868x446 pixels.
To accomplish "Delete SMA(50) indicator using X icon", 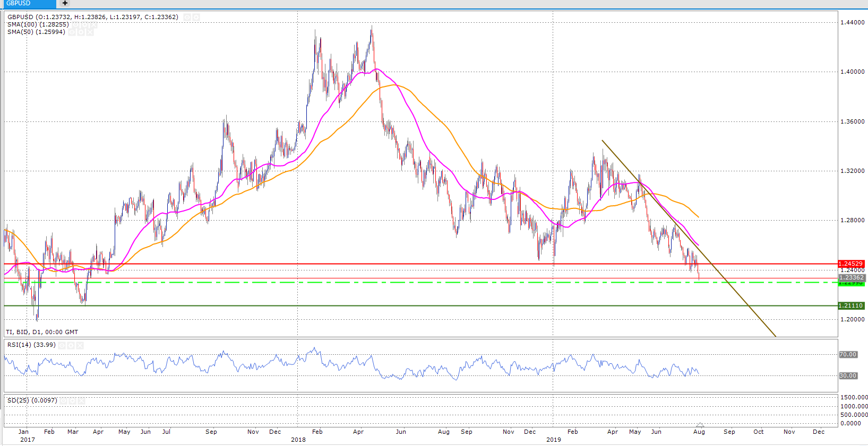I will tap(90, 32).
